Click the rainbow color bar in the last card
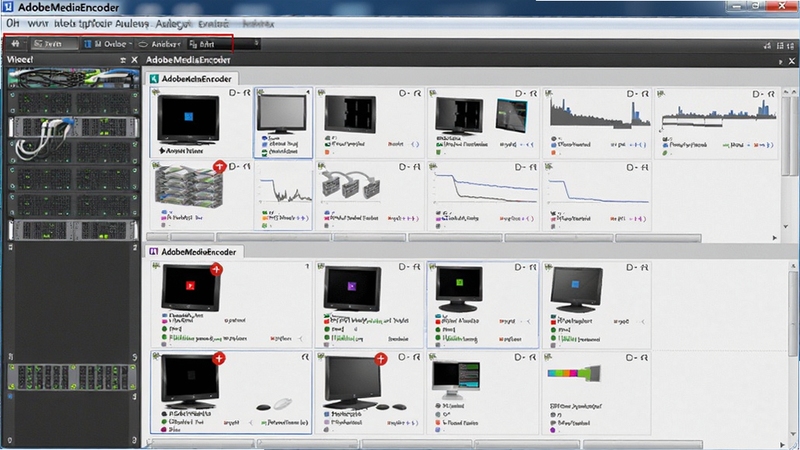The height and width of the screenshot is (450, 800). (x=573, y=374)
